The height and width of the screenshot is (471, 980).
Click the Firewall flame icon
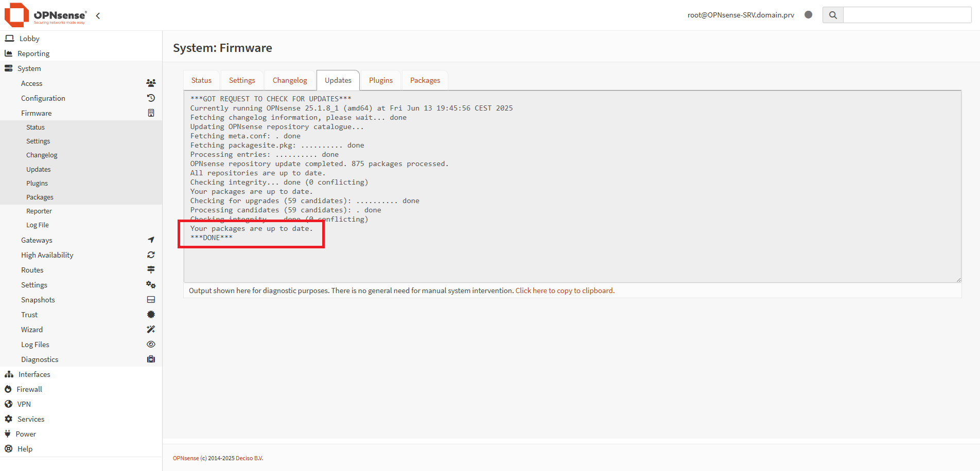point(8,389)
